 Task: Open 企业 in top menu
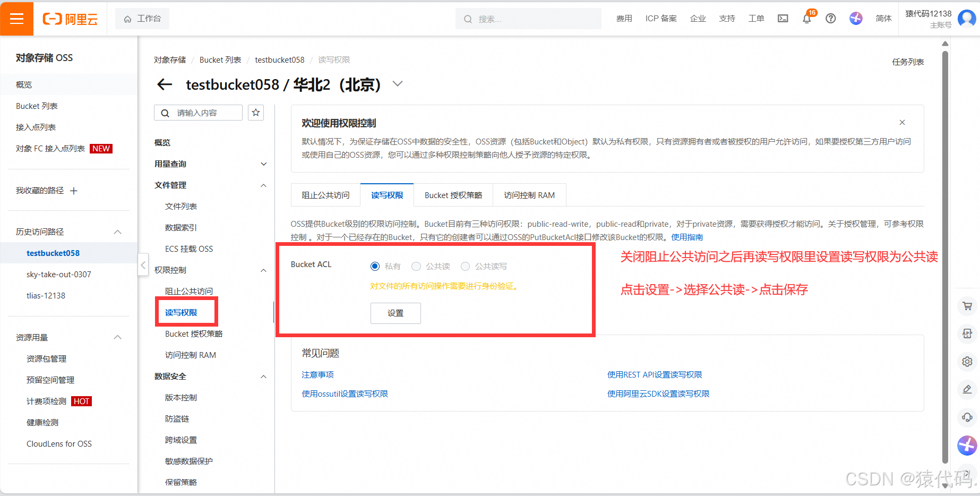(x=698, y=19)
